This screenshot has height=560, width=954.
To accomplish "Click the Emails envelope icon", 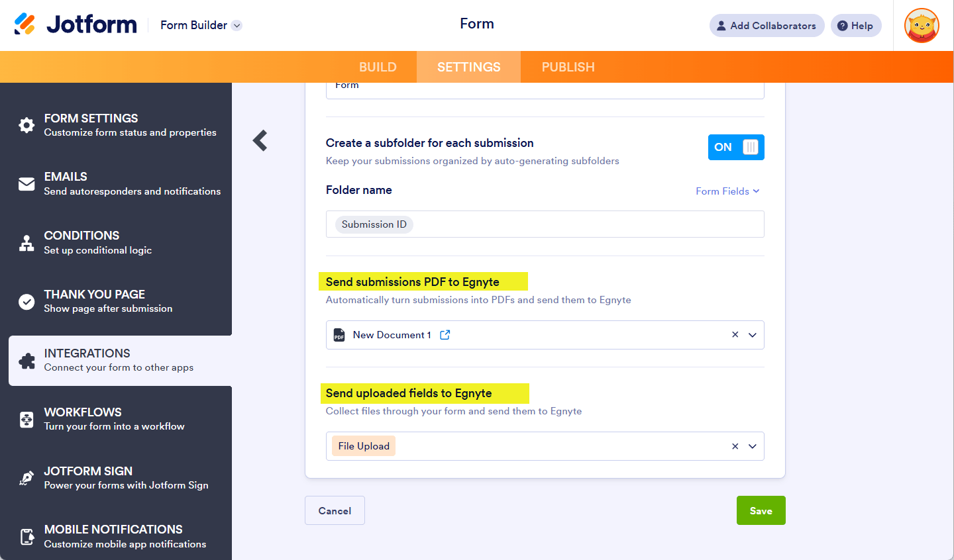I will (26, 184).
